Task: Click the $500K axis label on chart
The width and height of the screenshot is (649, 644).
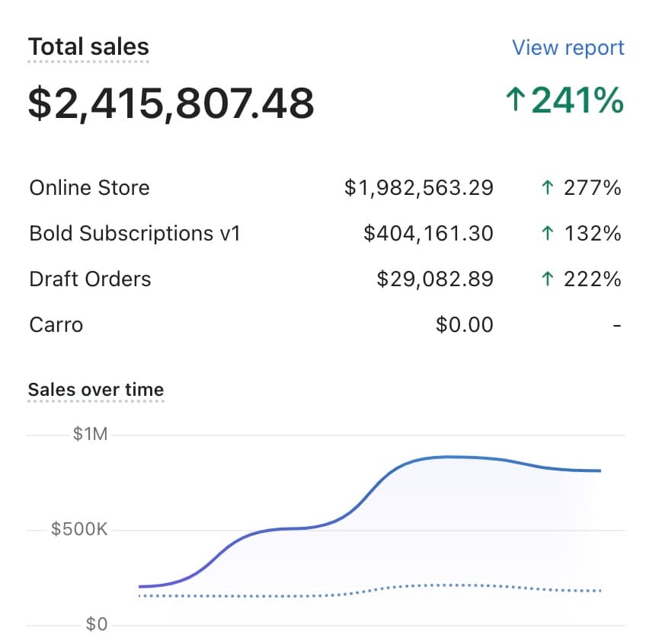Action: (79, 529)
